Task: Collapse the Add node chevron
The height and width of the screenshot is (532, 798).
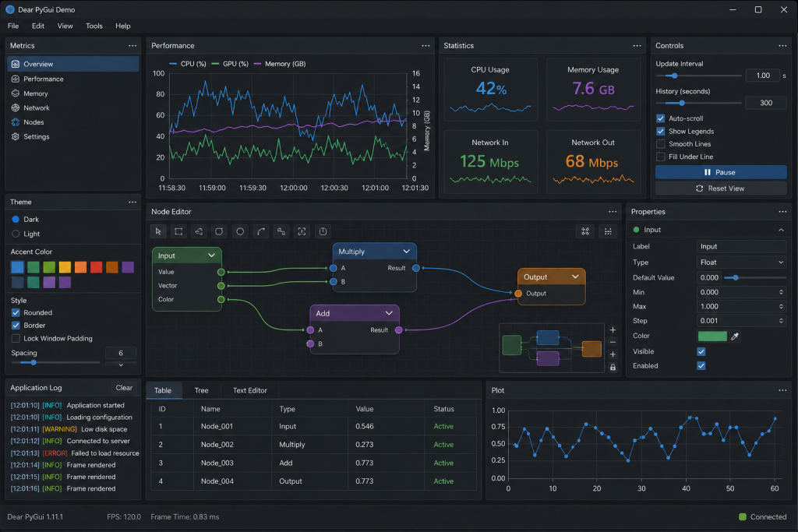Action: pos(389,313)
